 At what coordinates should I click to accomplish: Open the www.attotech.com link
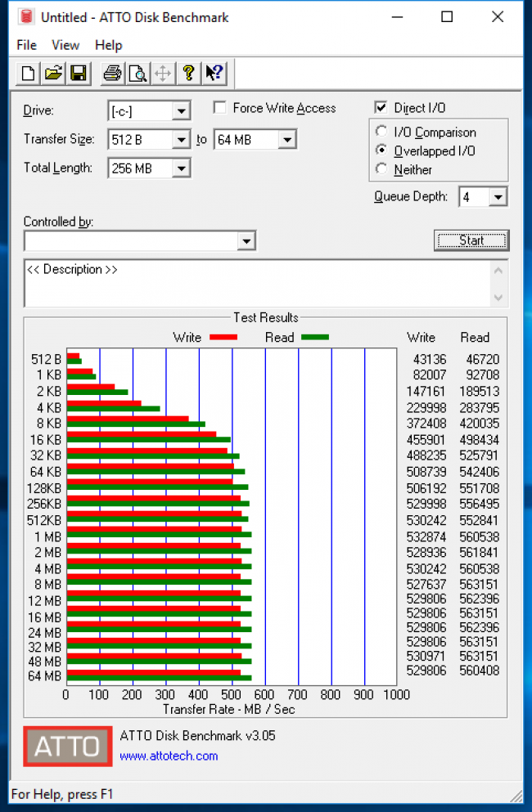tap(169, 756)
